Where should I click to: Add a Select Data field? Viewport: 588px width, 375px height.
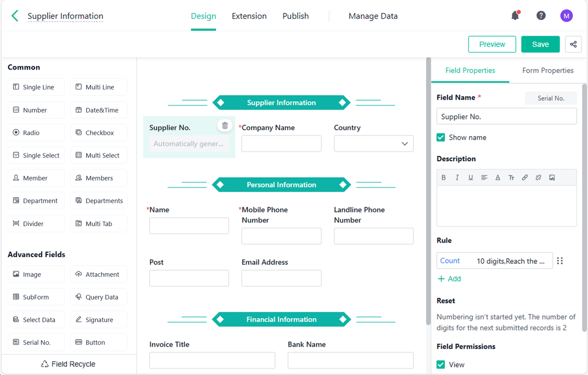point(36,319)
